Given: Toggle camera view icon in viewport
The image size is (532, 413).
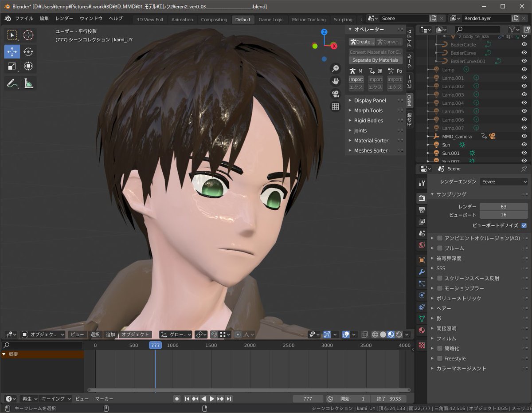Looking at the screenshot, I should click(x=336, y=94).
